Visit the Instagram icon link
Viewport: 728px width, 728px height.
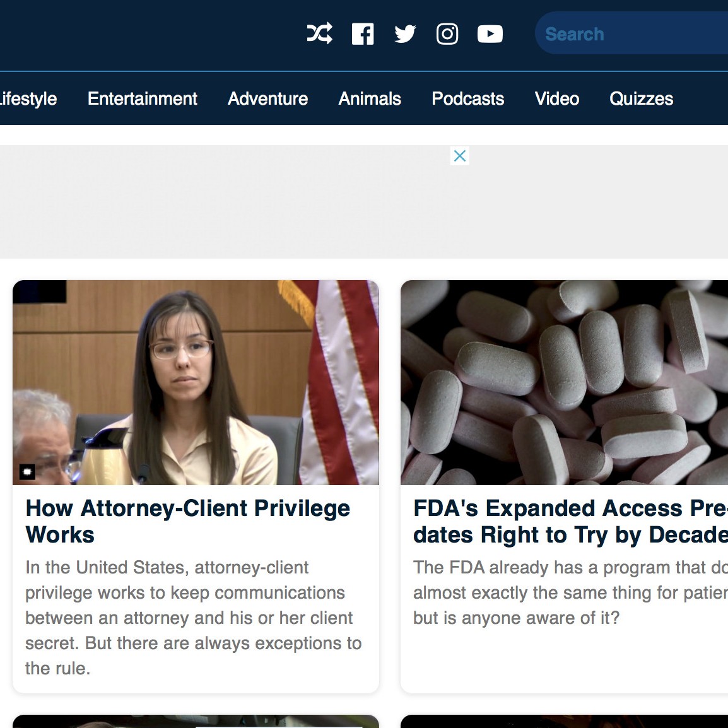(447, 34)
